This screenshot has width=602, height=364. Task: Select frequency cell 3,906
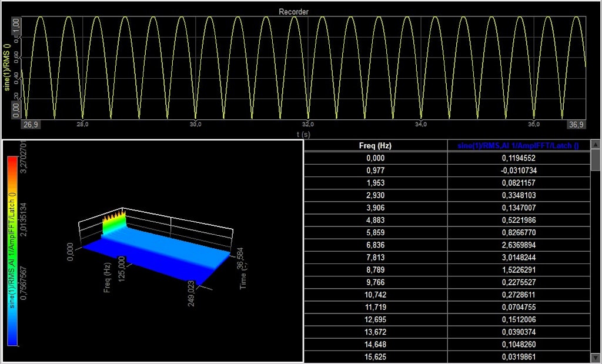376,208
